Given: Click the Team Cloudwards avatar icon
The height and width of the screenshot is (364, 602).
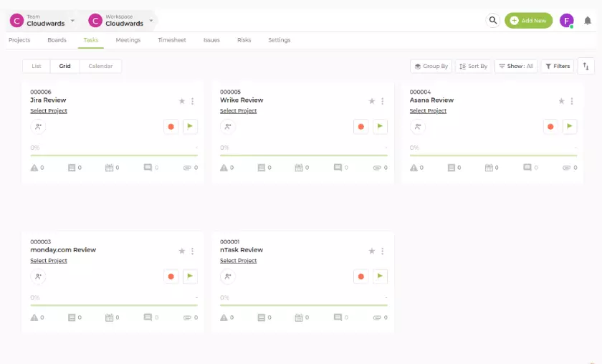Looking at the screenshot, I should (16, 20).
